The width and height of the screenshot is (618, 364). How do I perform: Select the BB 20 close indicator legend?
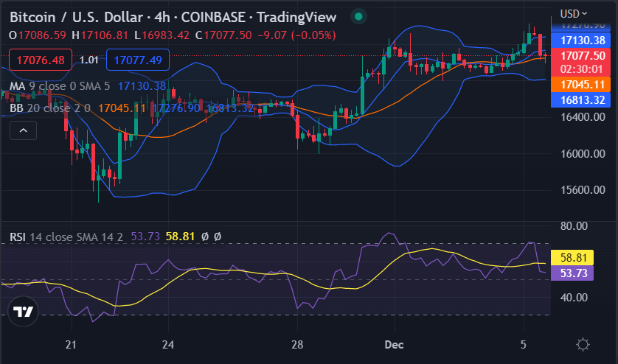pyautogui.click(x=50, y=108)
